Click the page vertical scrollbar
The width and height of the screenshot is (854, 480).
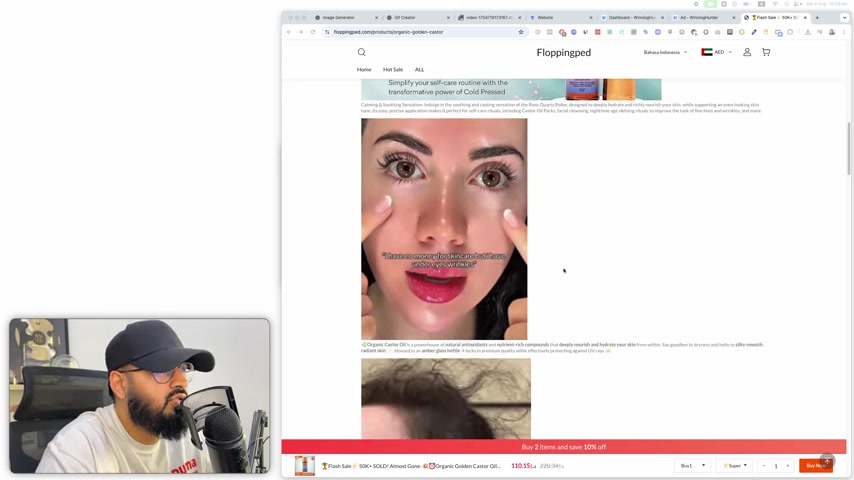pos(849,148)
